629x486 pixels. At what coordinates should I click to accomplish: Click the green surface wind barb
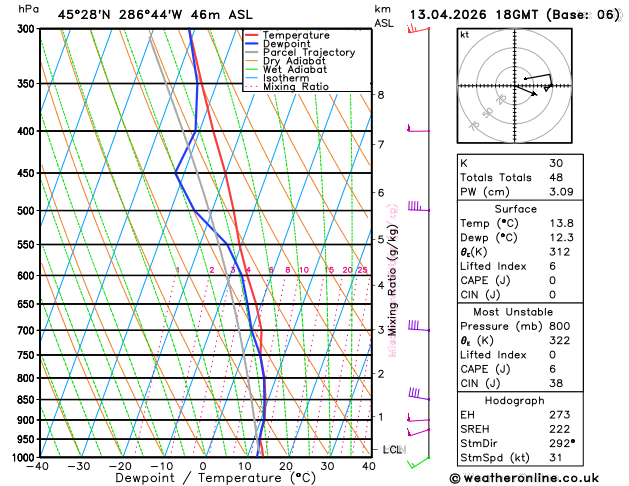(x=418, y=462)
